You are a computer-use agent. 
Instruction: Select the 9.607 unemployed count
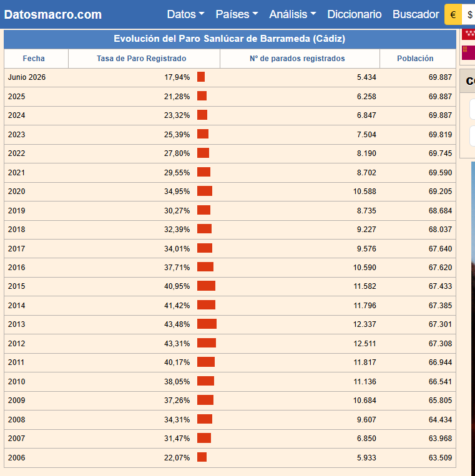366,419
